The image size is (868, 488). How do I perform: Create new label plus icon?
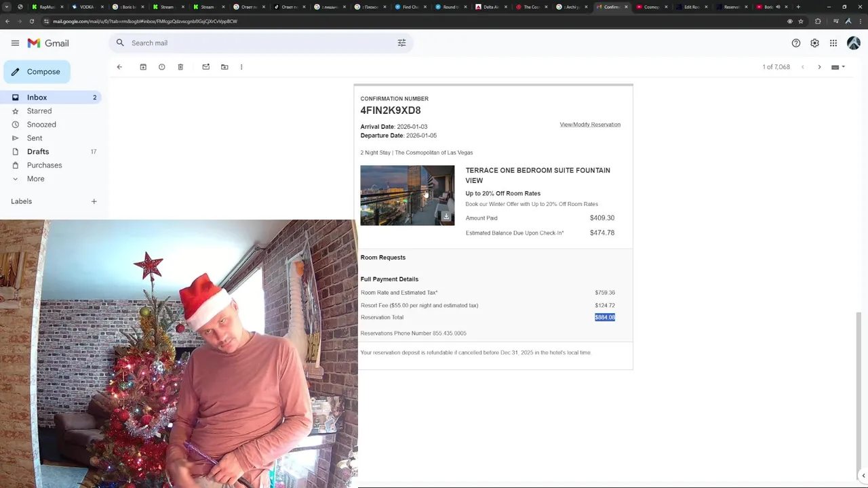[94, 201]
